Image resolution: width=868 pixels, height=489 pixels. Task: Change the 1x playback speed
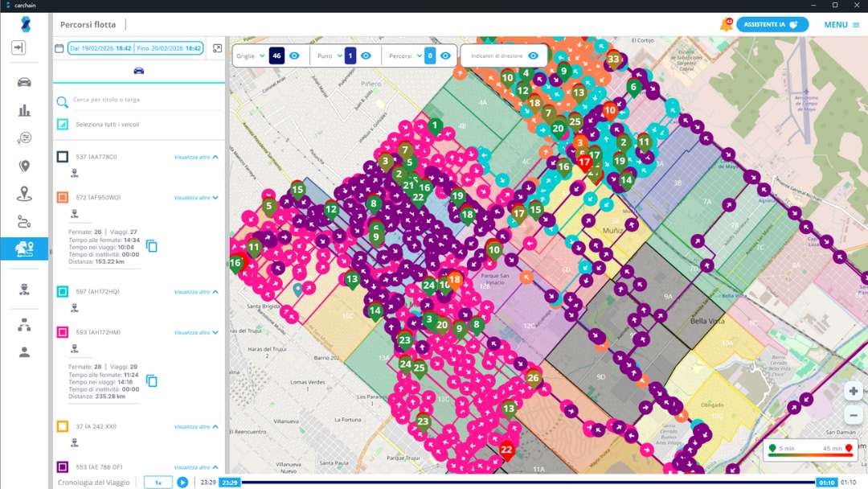(x=158, y=483)
